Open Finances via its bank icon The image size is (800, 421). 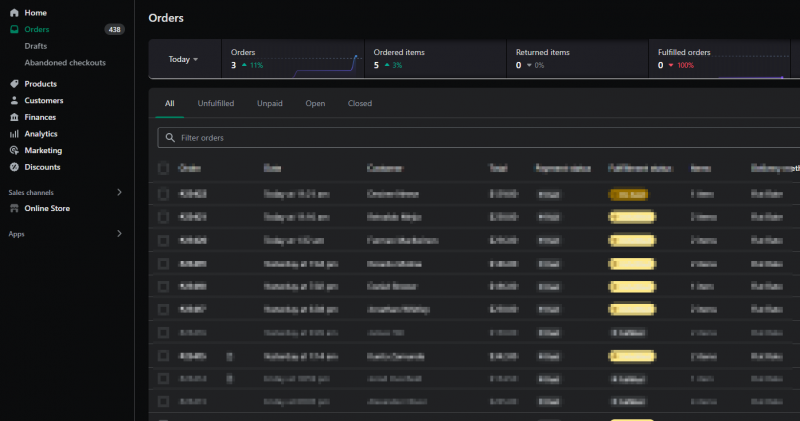point(14,117)
